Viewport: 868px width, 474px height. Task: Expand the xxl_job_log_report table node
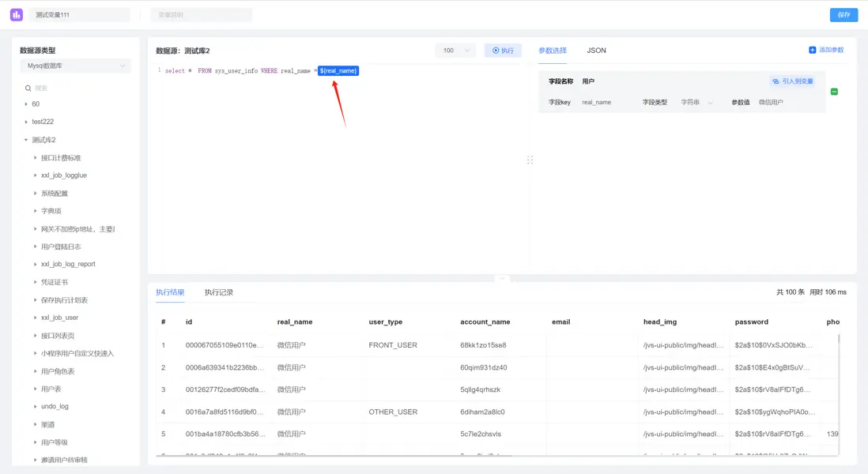pos(36,265)
